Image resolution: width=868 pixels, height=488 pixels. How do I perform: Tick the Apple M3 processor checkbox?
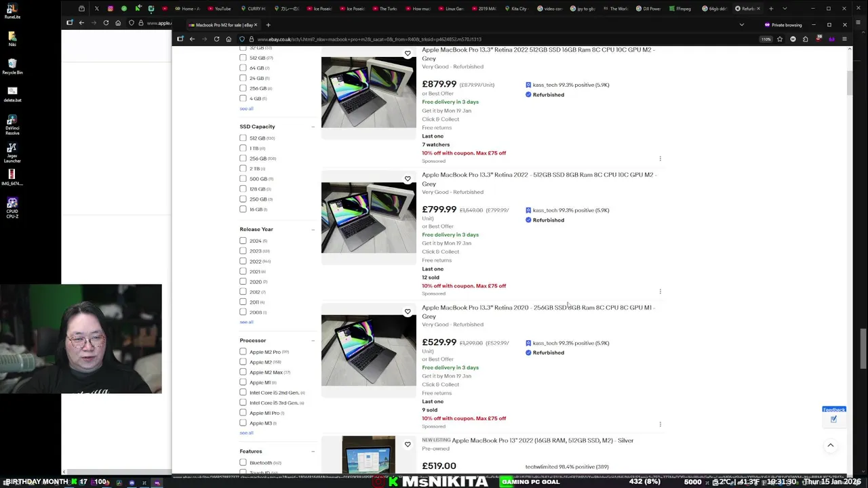click(x=243, y=423)
